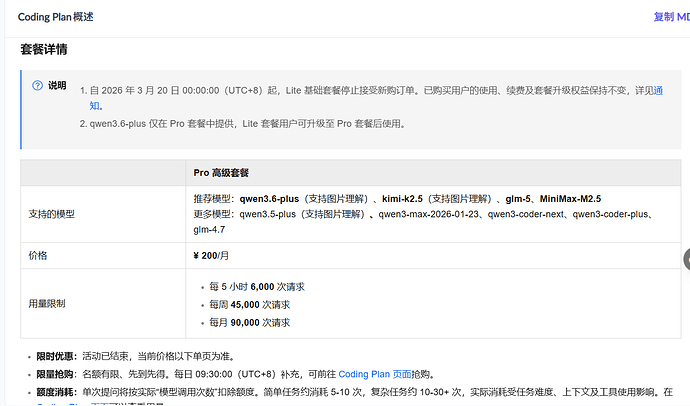The image size is (690, 406).
Task: Select the glm-4.7 model name
Action: tap(209, 230)
